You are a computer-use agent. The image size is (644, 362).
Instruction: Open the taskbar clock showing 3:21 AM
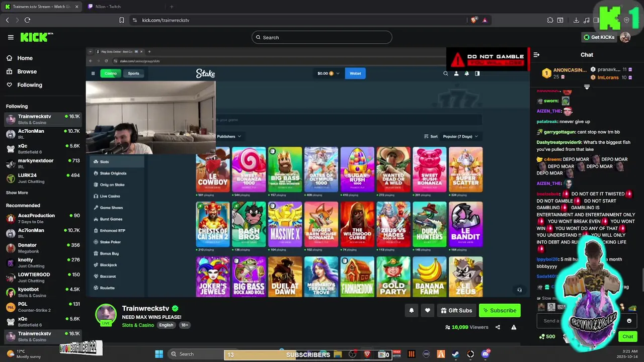[x=627, y=354]
